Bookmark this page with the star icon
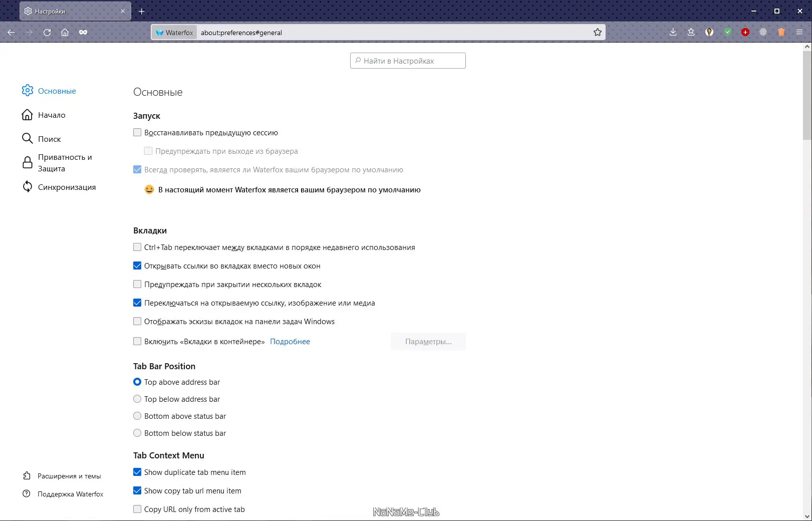812x521 pixels. 598,33
